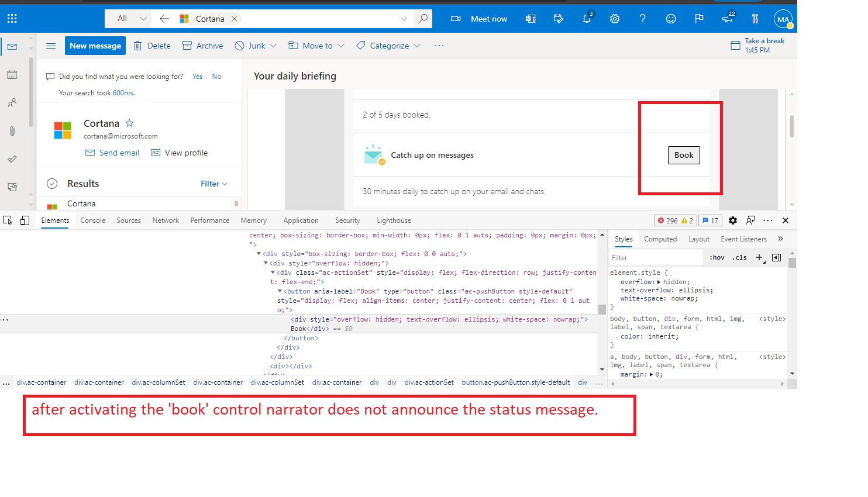Answer Yes to 'Did you find what you were looking for'
This screenshot has height=497, width=868.
tap(197, 76)
